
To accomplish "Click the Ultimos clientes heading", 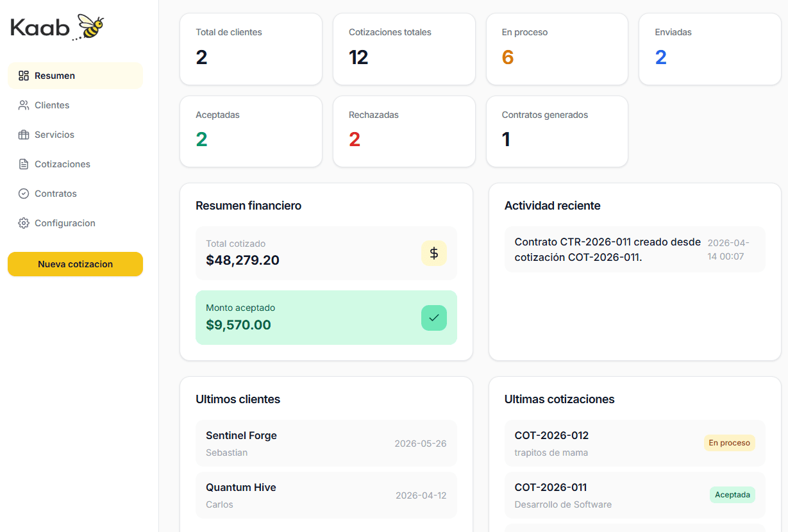I will point(238,399).
